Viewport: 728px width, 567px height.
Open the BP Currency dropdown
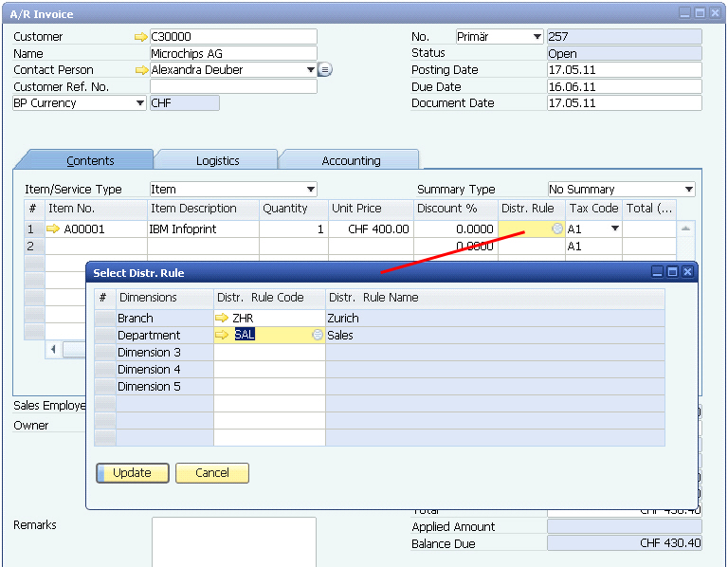coord(140,103)
